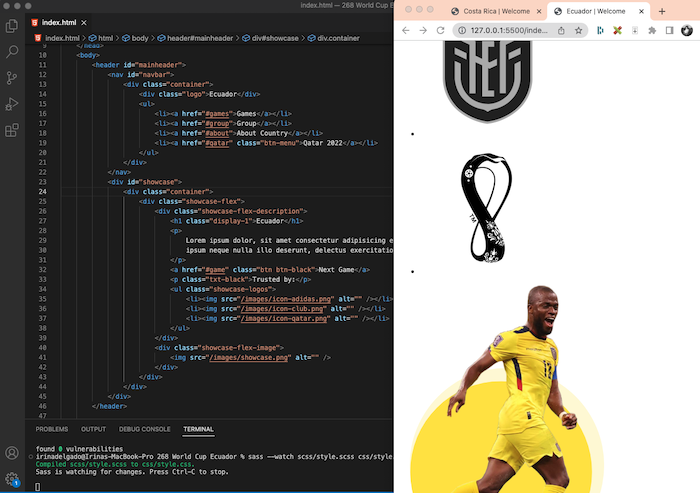
Task: Click the "Compiled scss/style.scss" terminal message
Action: [x=115, y=464]
